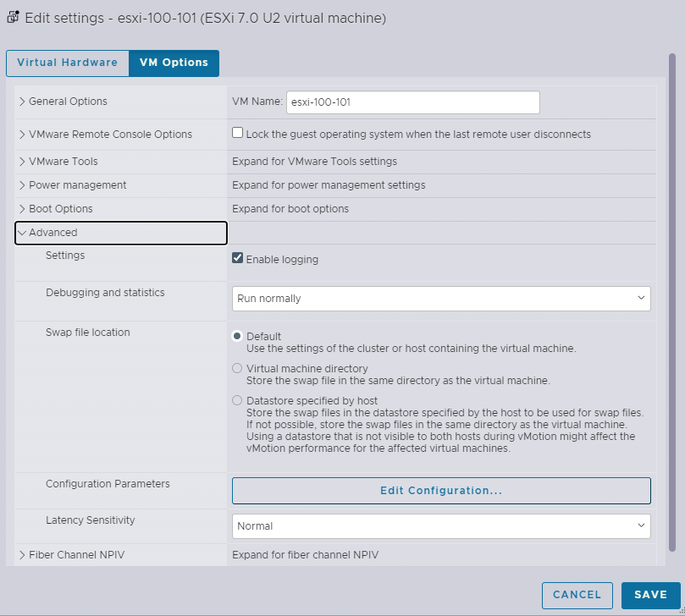The image size is (685, 616).
Task: Enable lock guest OS on disconnect checkbox
Action: tap(238, 133)
